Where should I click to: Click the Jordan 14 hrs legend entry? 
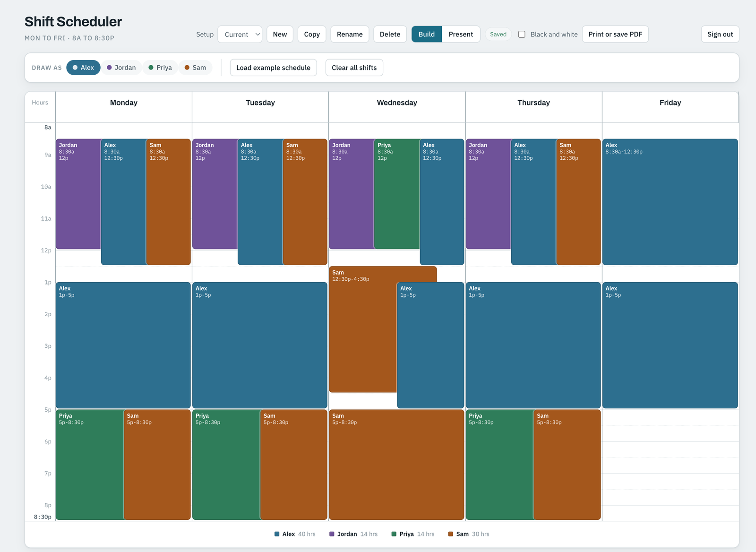353,534
